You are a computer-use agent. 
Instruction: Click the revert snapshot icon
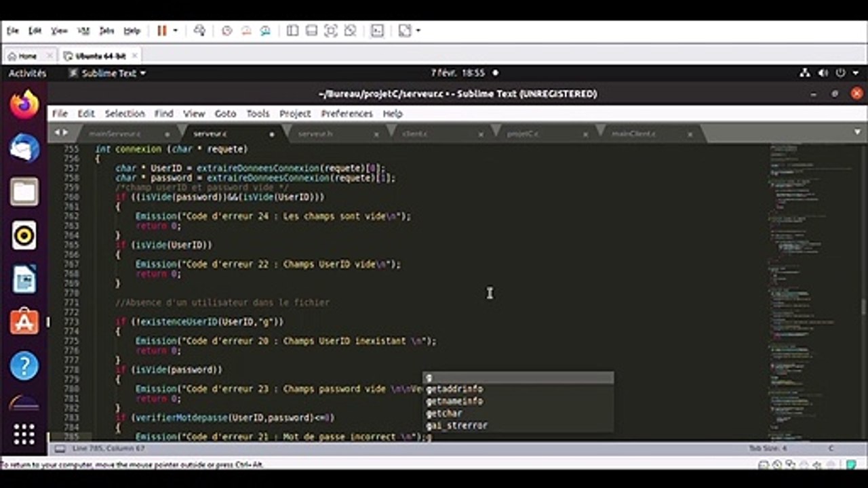246,30
